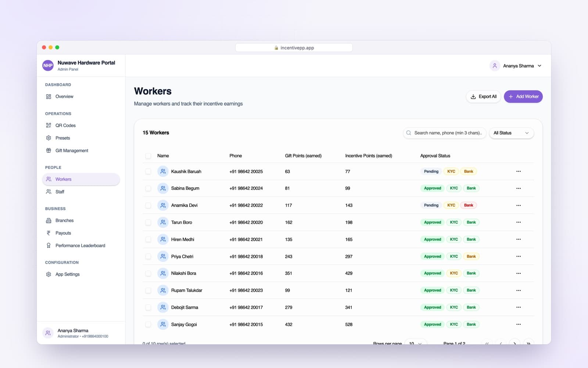Focus the search name or phone field
The image size is (588, 368).
tap(445, 133)
